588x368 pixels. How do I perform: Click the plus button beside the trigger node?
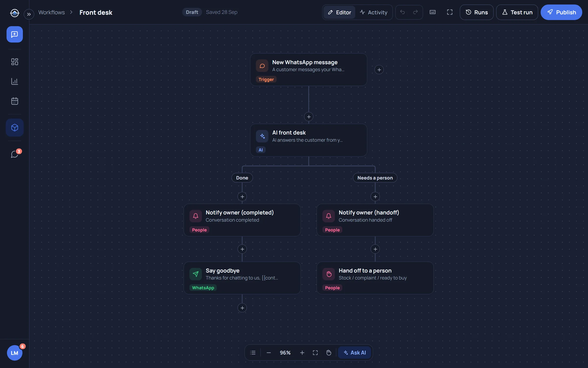point(379,70)
